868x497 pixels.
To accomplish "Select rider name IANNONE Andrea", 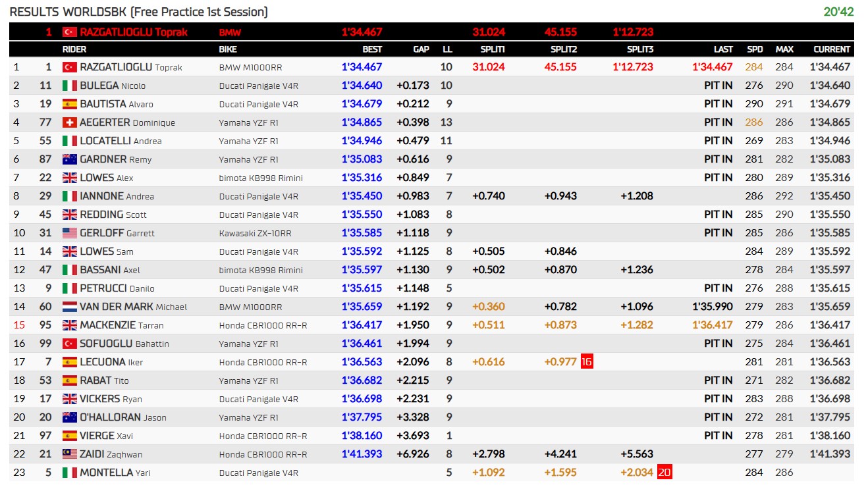I will click(x=117, y=196).
